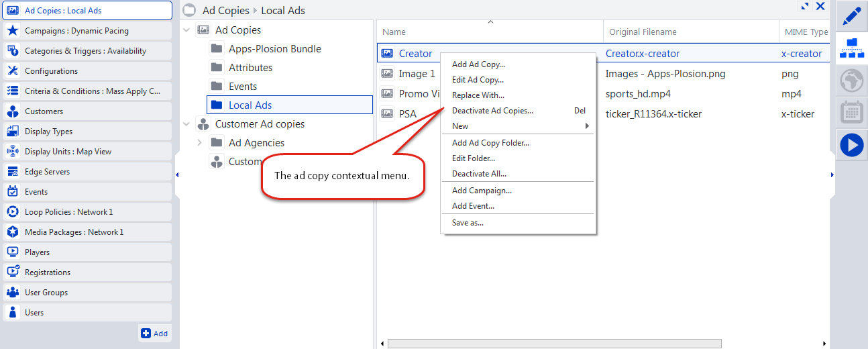This screenshot has width=868, height=349.
Task: Select Add Campaign... in the context menu
Action: pyautogui.click(x=482, y=191)
